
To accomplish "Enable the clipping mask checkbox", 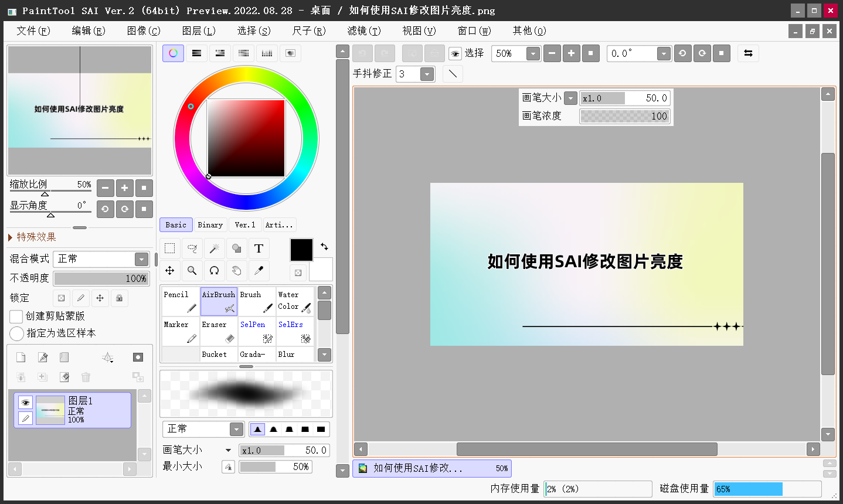I will tap(16, 316).
